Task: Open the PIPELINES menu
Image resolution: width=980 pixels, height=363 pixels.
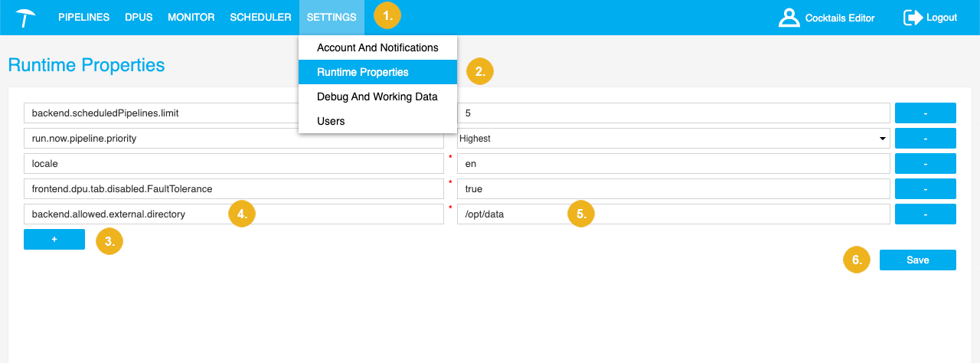Action: pyautogui.click(x=83, y=18)
